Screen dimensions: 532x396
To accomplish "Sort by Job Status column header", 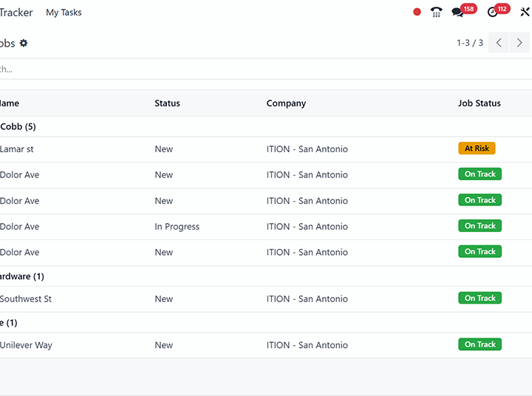I will click(479, 103).
